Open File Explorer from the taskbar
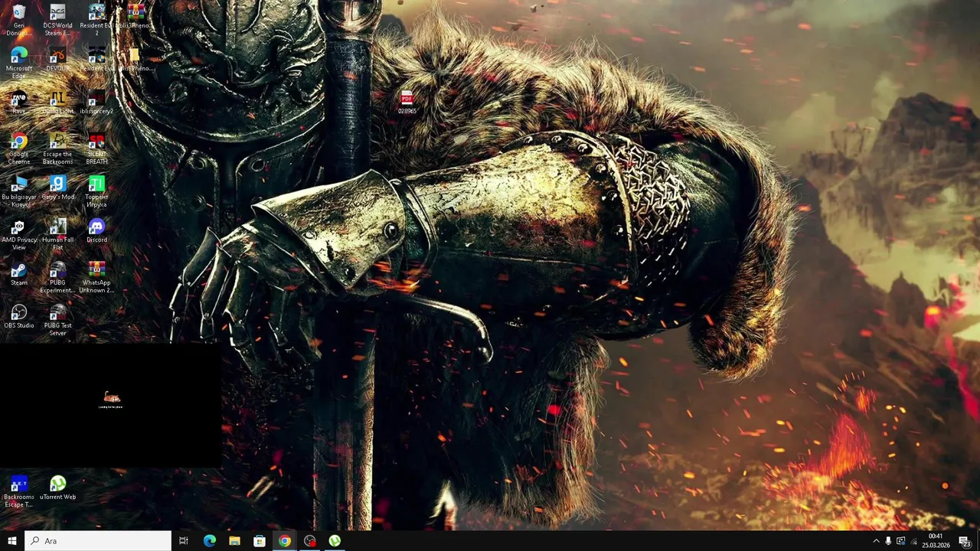Screen dimensions: 980x551 pos(234,541)
